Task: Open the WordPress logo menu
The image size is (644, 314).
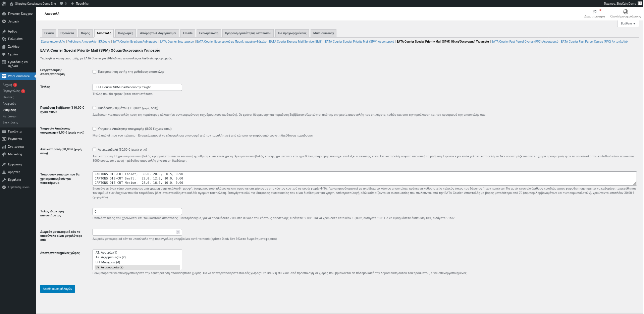Action: [4, 4]
